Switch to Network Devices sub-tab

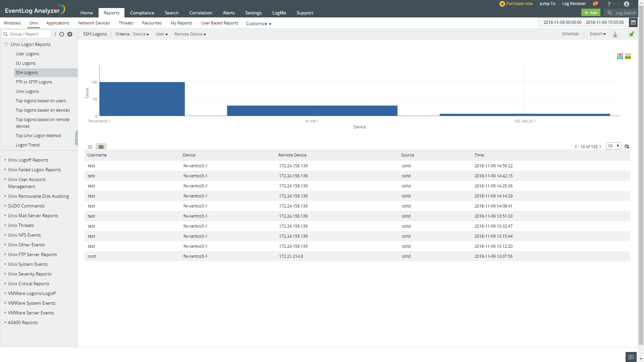coord(94,23)
